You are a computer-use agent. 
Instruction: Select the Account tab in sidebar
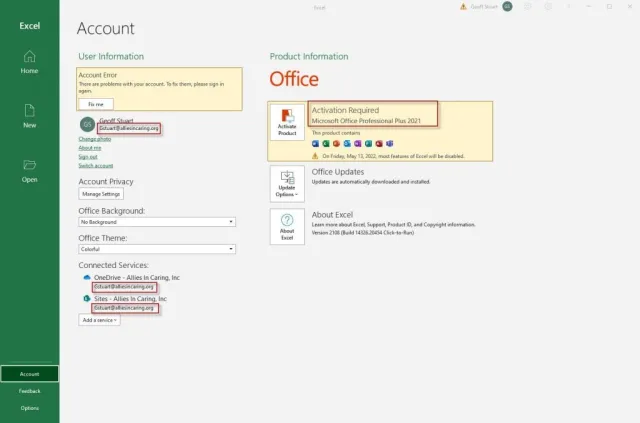click(x=29, y=374)
